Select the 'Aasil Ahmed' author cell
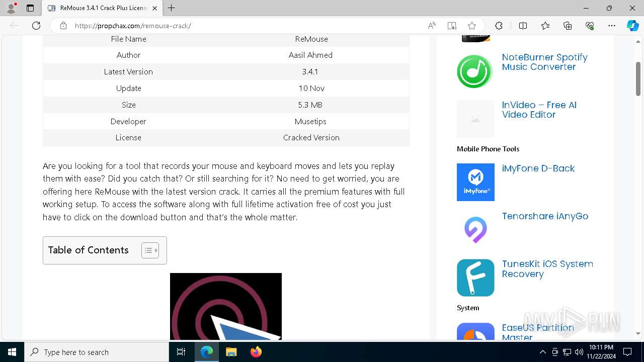 coord(310,55)
